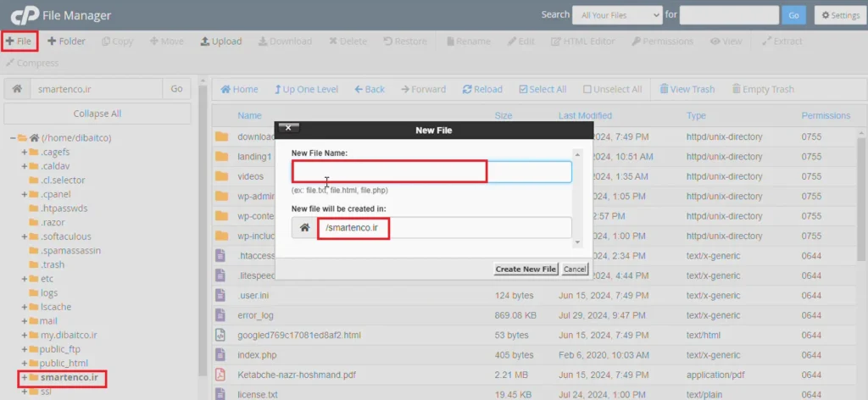
Task: Collapse the /home/dibaitco root tree node
Action: tap(12, 138)
